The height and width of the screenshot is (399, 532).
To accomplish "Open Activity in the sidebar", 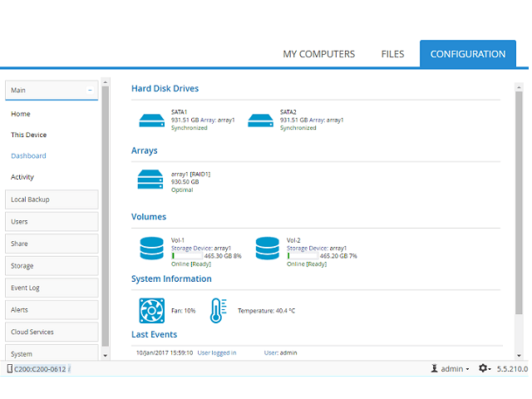I will [22, 177].
